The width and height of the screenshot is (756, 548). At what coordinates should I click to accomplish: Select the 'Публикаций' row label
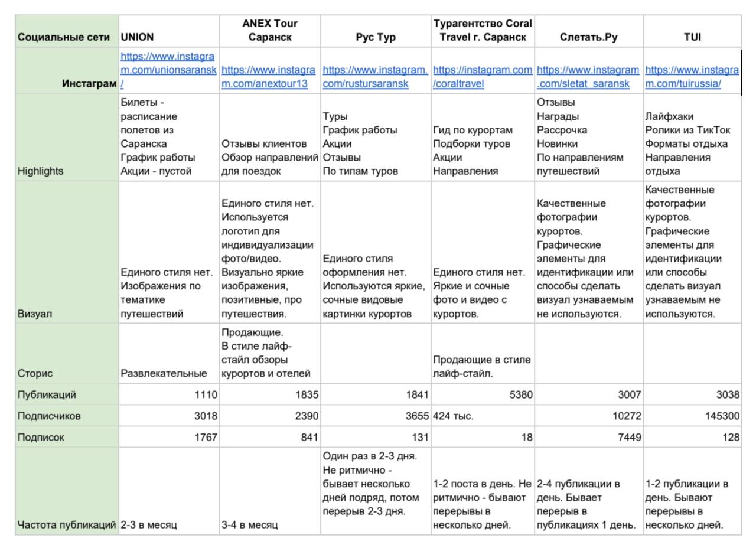67,394
